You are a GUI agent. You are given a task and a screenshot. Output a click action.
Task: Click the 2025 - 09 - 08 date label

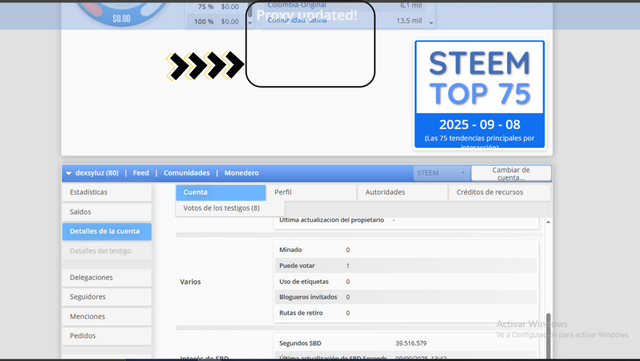point(480,124)
